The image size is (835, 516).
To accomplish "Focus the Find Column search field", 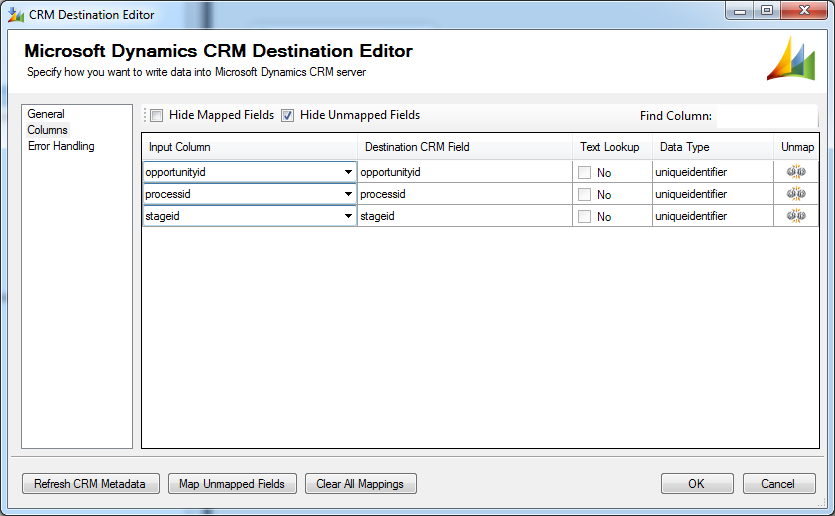I will 766,116.
